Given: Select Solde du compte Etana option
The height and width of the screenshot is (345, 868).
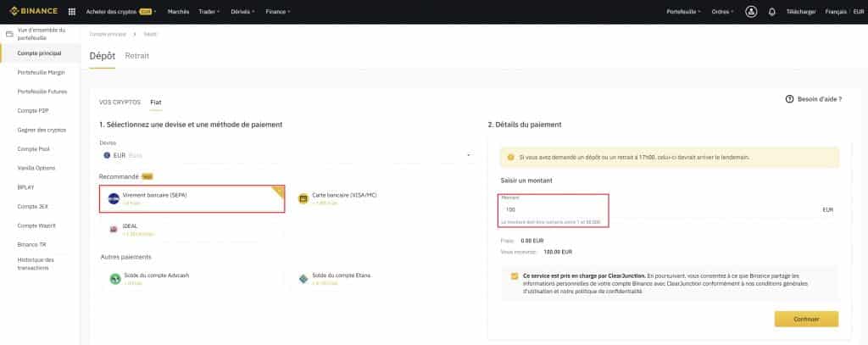Looking at the screenshot, I should point(381,279).
